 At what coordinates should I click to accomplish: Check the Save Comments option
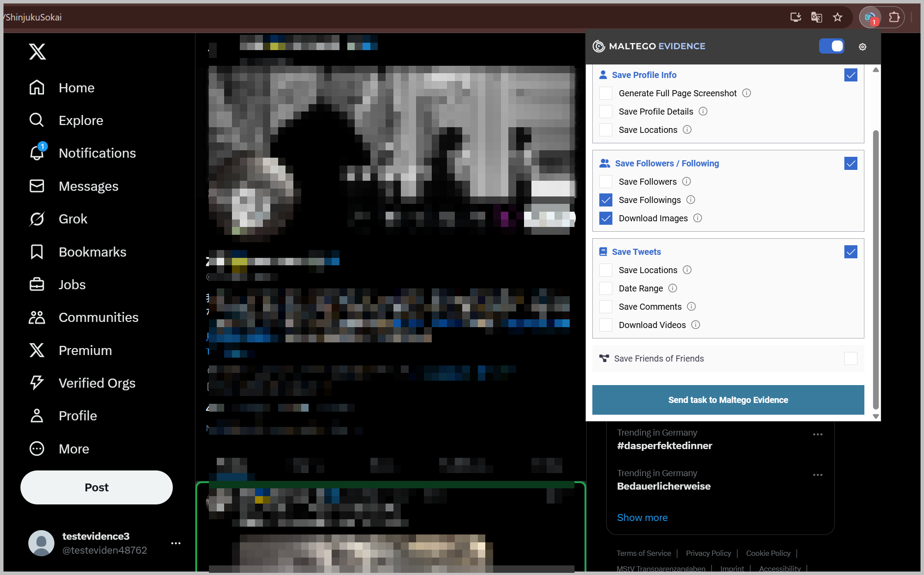coord(606,307)
